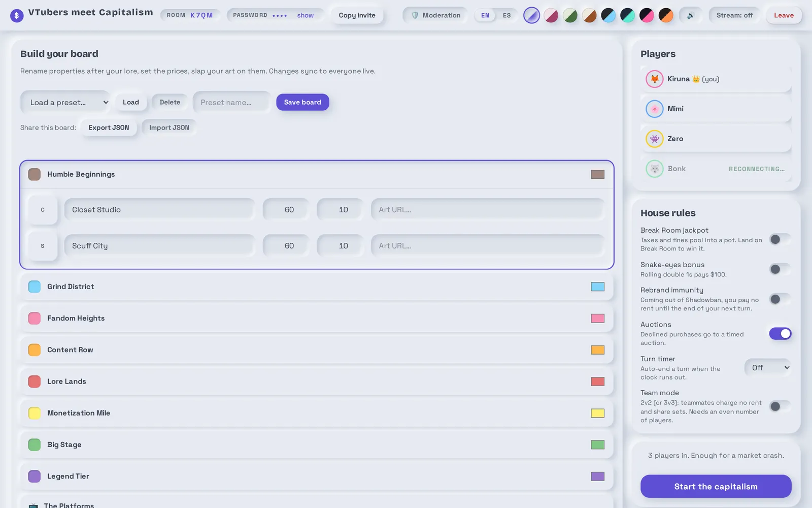Click the Preset name input field
This screenshot has width=812, height=508.
232,102
